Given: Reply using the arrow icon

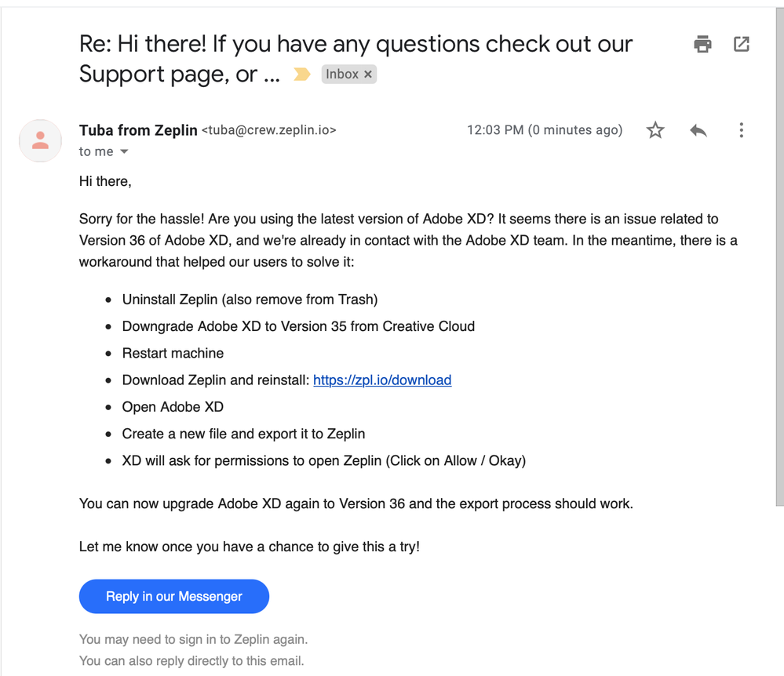Looking at the screenshot, I should coord(698,130).
